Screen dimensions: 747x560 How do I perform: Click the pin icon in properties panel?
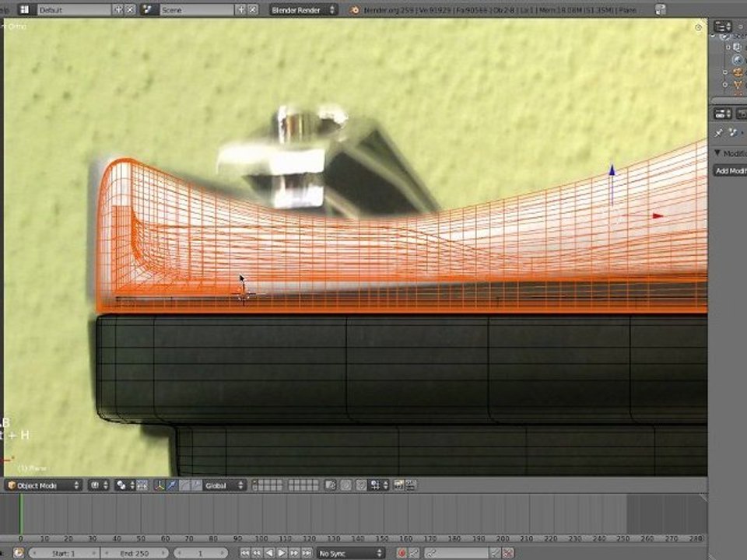coord(719,132)
